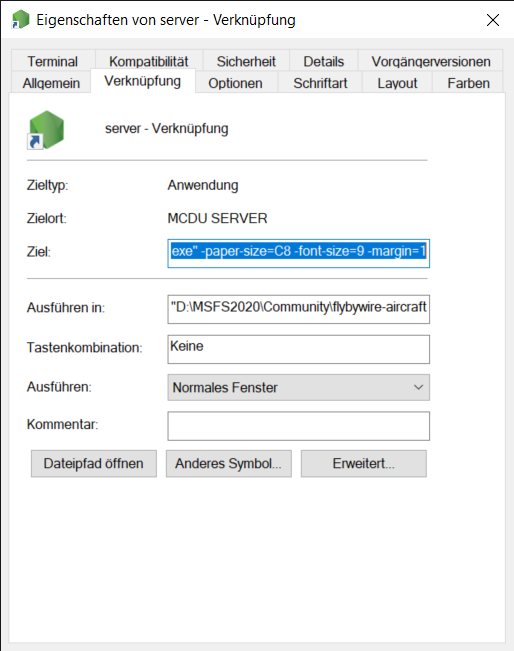This screenshot has height=651, width=514.
Task: Click the 'Ausführen in:' label
Action: click(66, 307)
